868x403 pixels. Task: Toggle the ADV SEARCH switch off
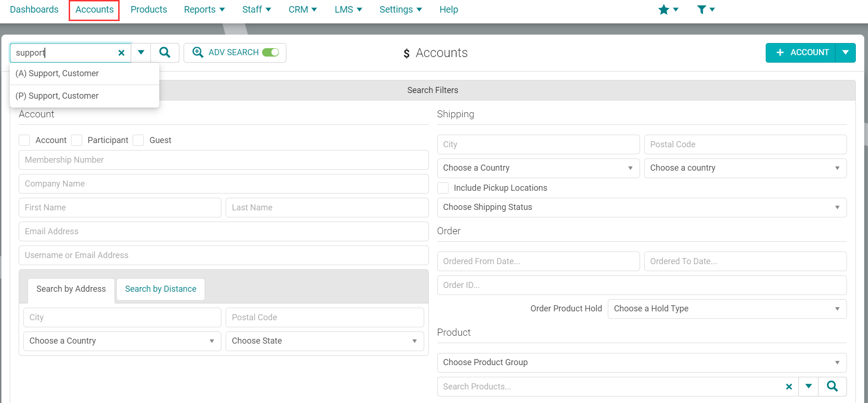coord(270,52)
